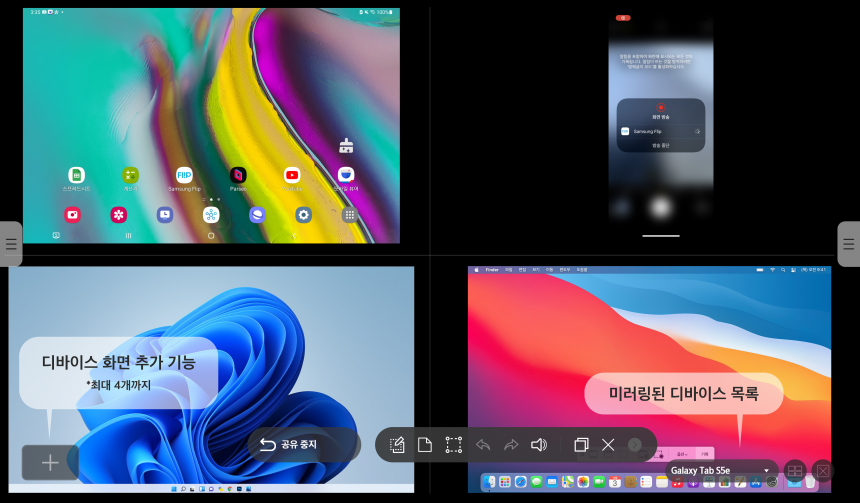Tap the red recording pill on phone status bar

tap(623, 18)
